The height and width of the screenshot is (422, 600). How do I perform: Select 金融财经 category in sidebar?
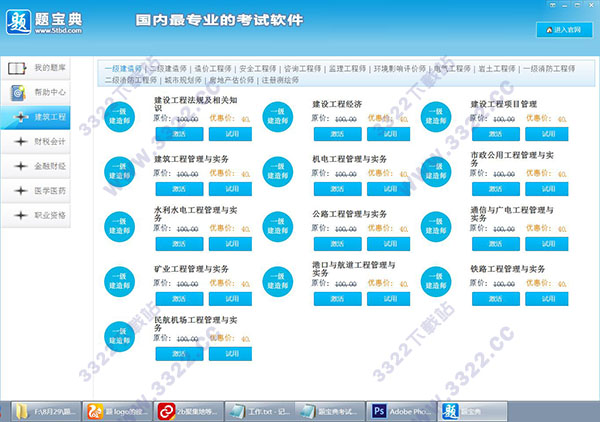(48, 166)
